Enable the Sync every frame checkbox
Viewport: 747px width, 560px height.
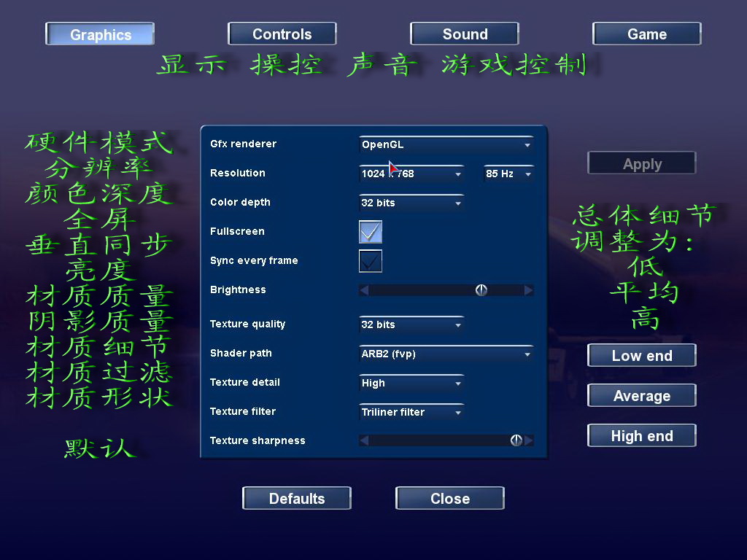(371, 261)
